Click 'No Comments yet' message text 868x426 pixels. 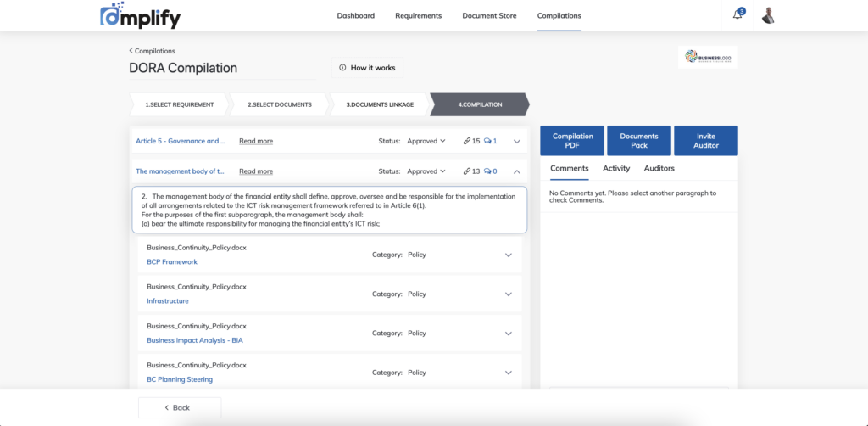(x=632, y=197)
